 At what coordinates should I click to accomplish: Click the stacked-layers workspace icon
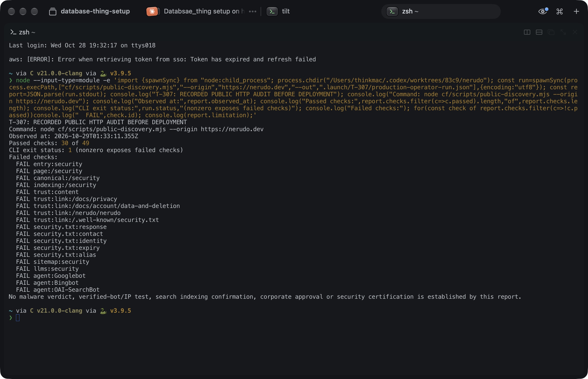click(x=53, y=11)
